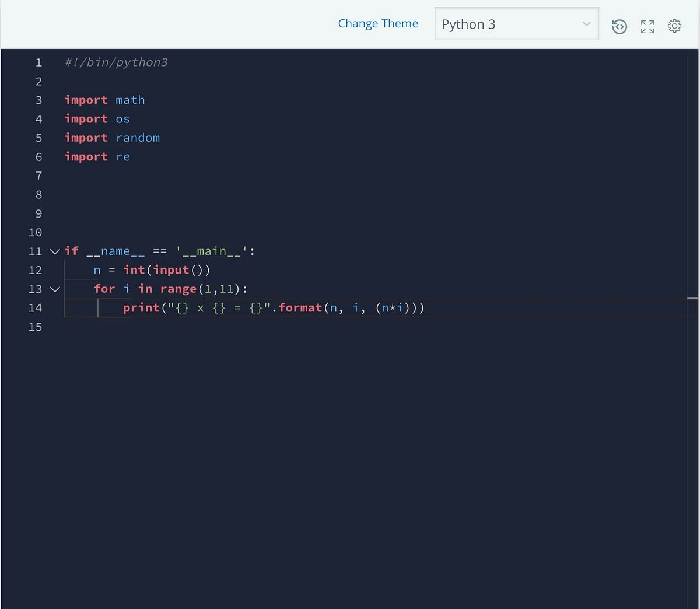Click the scrollbar marker at the right edge
Viewport: 700px width, 609px height.
692,299
